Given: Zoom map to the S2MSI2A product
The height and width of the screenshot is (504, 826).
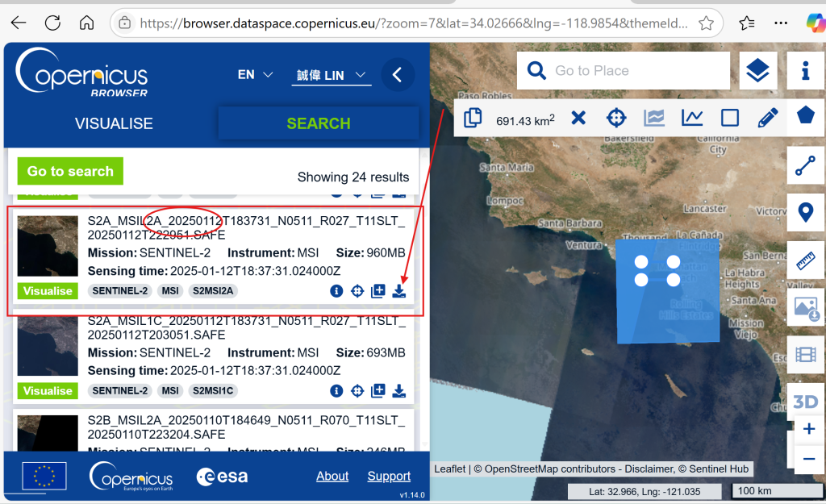Looking at the screenshot, I should click(x=357, y=291).
